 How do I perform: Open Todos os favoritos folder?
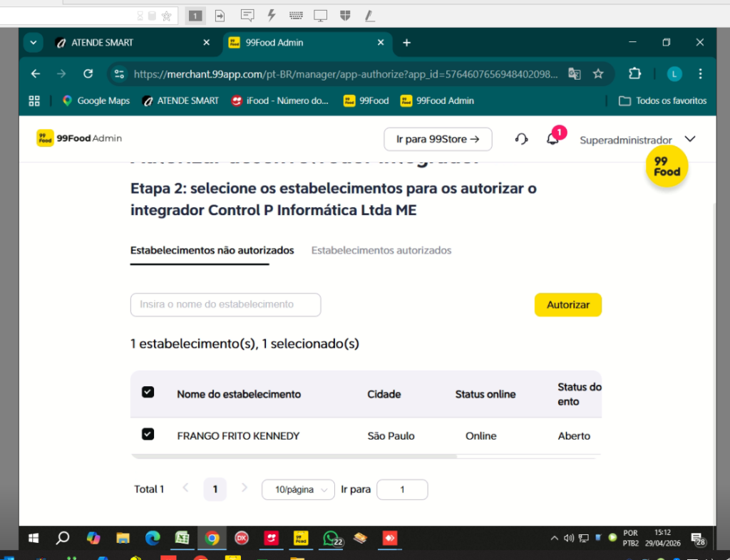pyautogui.click(x=662, y=101)
